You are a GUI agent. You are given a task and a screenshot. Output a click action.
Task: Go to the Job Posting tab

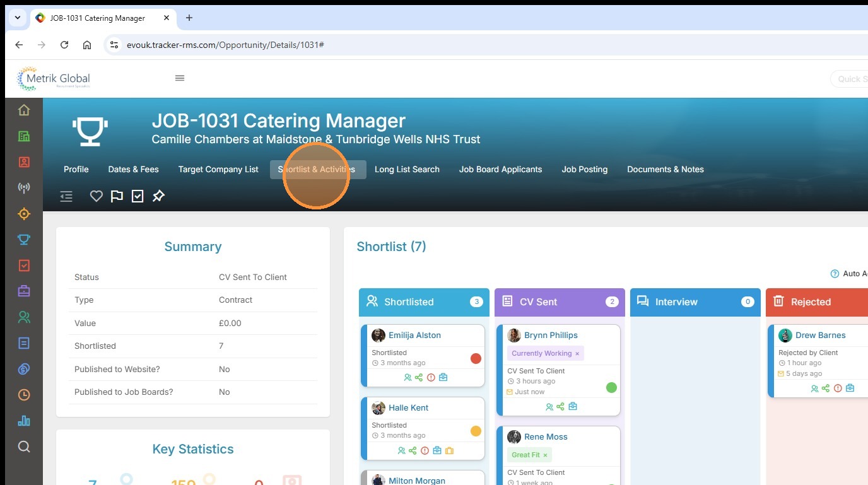pos(585,169)
